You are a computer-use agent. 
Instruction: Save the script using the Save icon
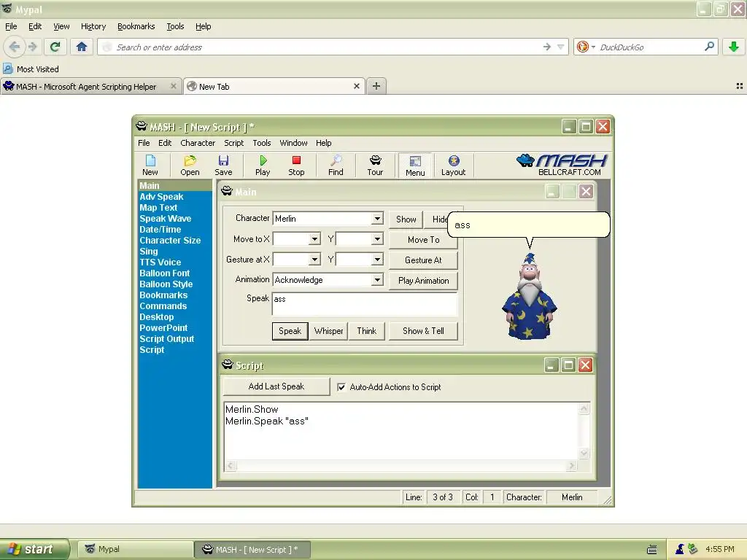coord(223,166)
